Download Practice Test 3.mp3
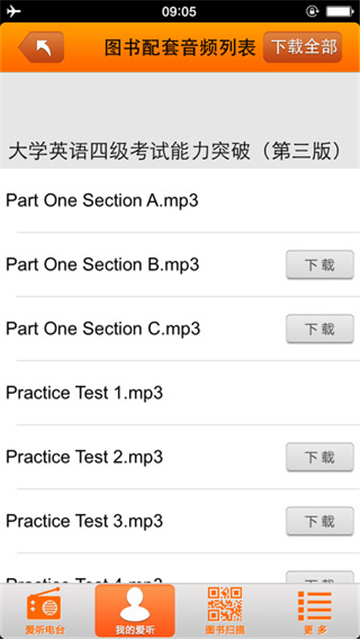This screenshot has width=360, height=639. 320,521
